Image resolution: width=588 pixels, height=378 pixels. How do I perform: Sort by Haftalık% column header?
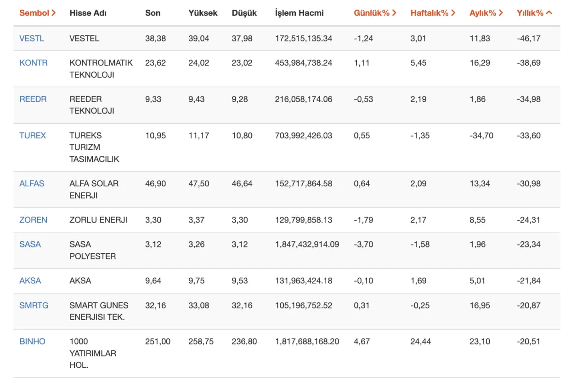click(433, 13)
